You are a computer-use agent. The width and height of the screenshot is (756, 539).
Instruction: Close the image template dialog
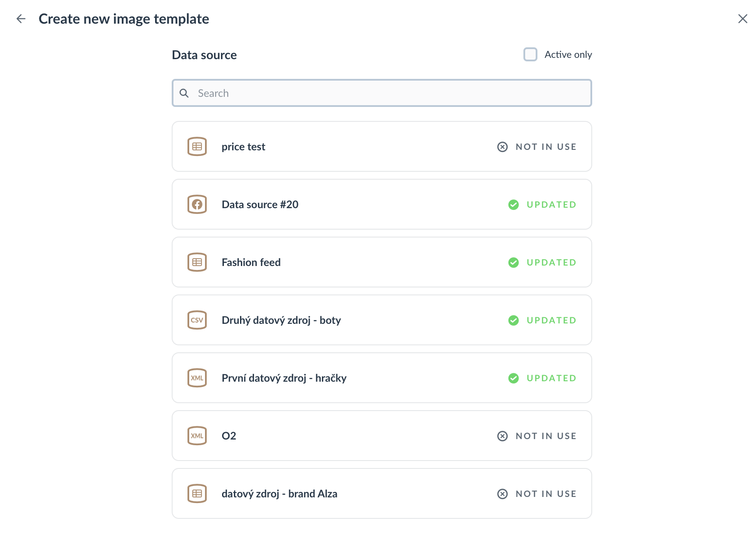coord(742,19)
